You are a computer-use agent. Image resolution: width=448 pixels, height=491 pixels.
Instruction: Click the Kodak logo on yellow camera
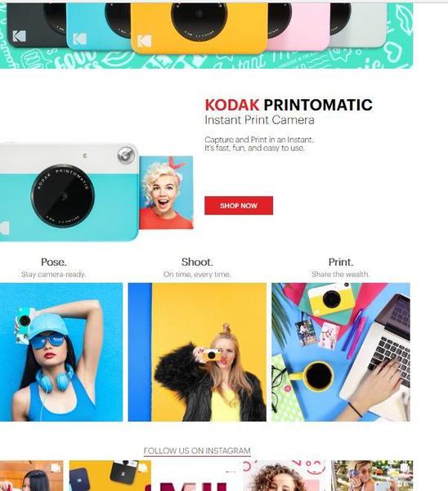[x=144, y=41]
